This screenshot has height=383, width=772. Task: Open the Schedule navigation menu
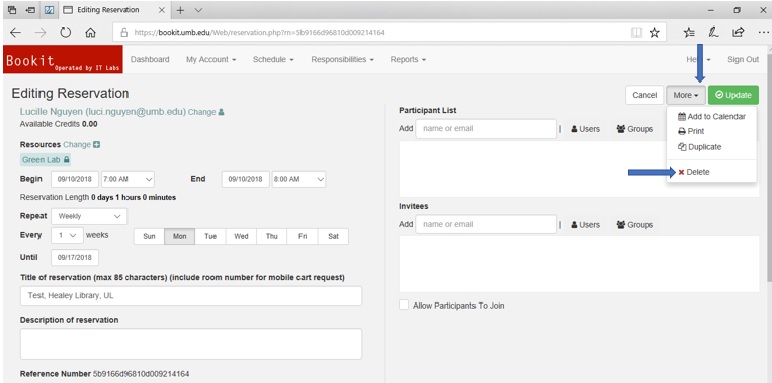pos(273,59)
